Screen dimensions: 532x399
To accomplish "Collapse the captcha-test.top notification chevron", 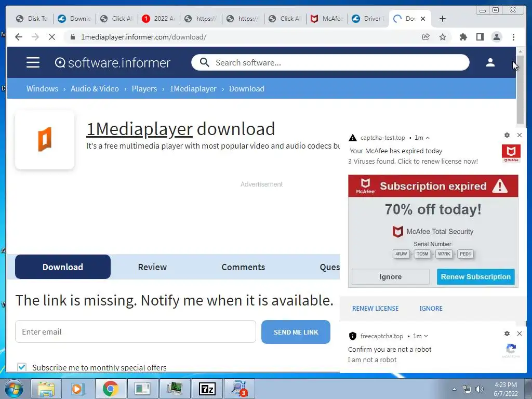I will point(428,138).
